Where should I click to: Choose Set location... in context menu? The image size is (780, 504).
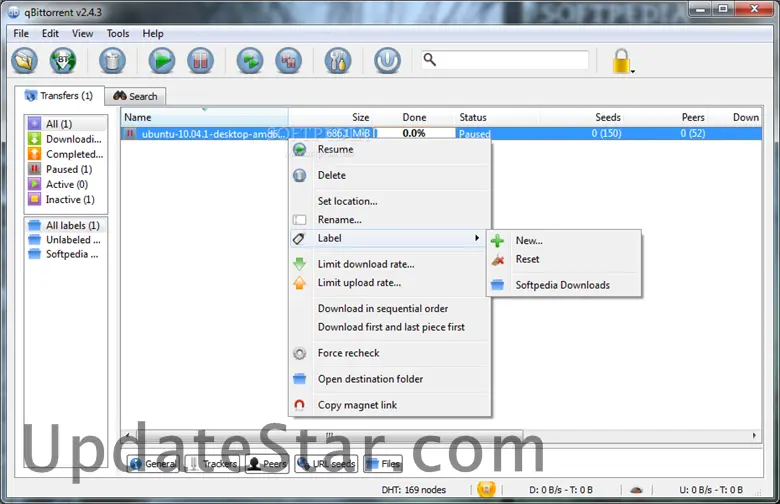pyautogui.click(x=390, y=201)
